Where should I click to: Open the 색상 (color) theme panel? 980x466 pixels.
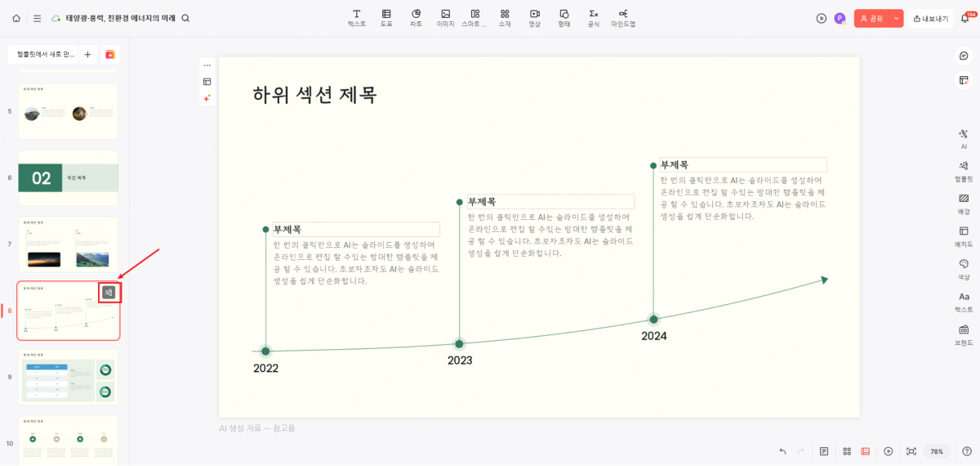tap(964, 268)
